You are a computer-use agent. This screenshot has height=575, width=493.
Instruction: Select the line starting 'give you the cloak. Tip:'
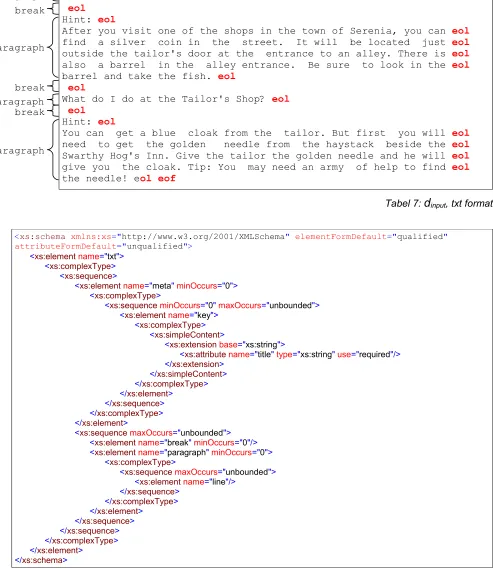[x=265, y=167]
